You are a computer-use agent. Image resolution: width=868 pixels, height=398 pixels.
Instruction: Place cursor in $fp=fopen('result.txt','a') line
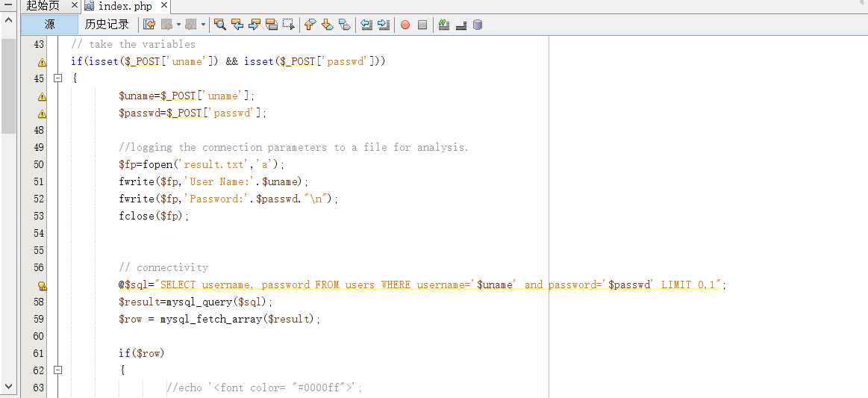pos(202,164)
